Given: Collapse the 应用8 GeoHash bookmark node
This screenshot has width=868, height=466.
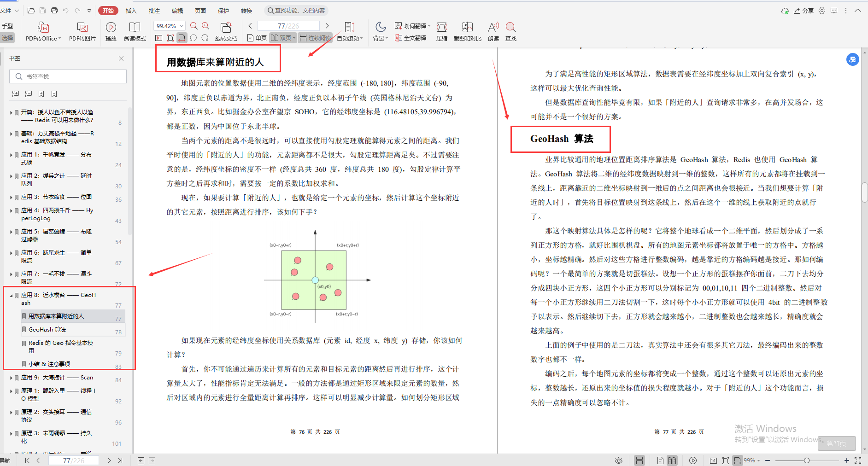Looking at the screenshot, I should pyautogui.click(x=12, y=295).
